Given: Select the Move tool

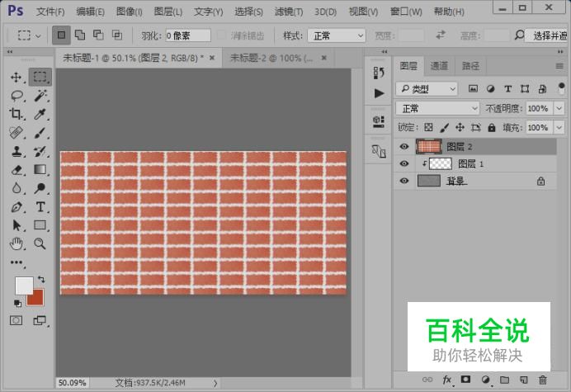Looking at the screenshot, I should (x=16, y=77).
